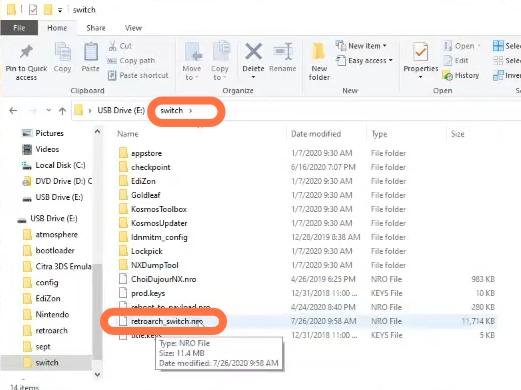Viewport: 521px width, 390px height.
Task: Click Pin to Quick access icon
Action: tap(26, 52)
